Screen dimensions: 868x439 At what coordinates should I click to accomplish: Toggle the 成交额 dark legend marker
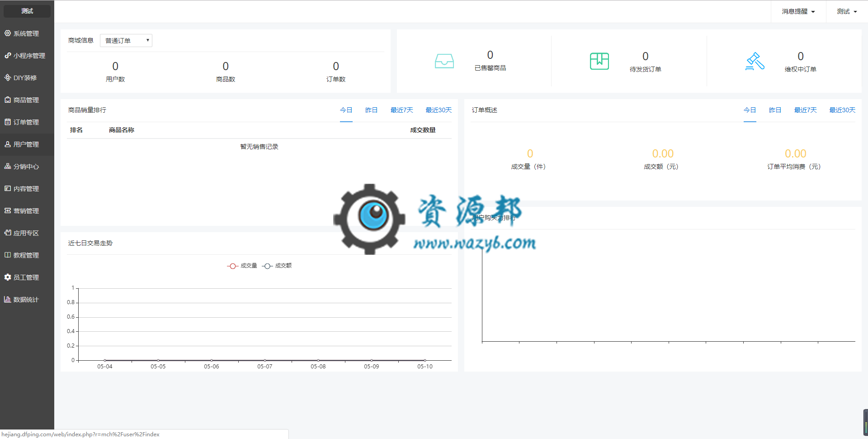(x=267, y=266)
